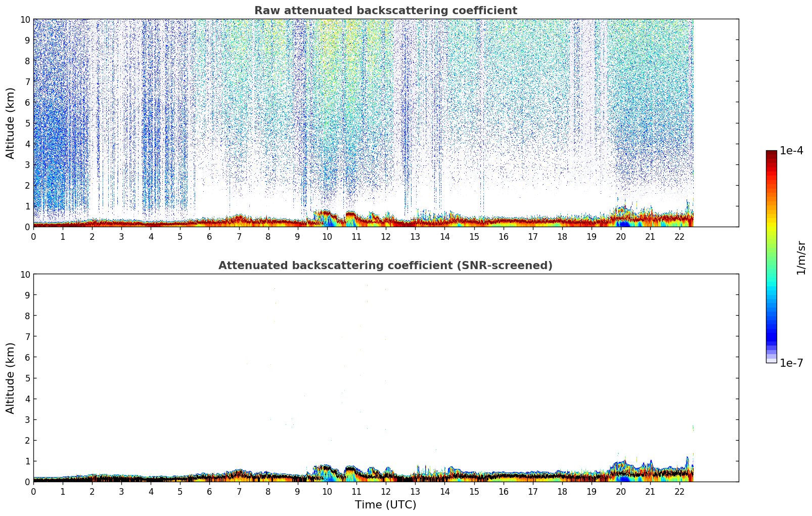Click the SNR-screened backscatter plot area
Image resolution: width=812 pixels, height=516 pixels.
(x=386, y=378)
